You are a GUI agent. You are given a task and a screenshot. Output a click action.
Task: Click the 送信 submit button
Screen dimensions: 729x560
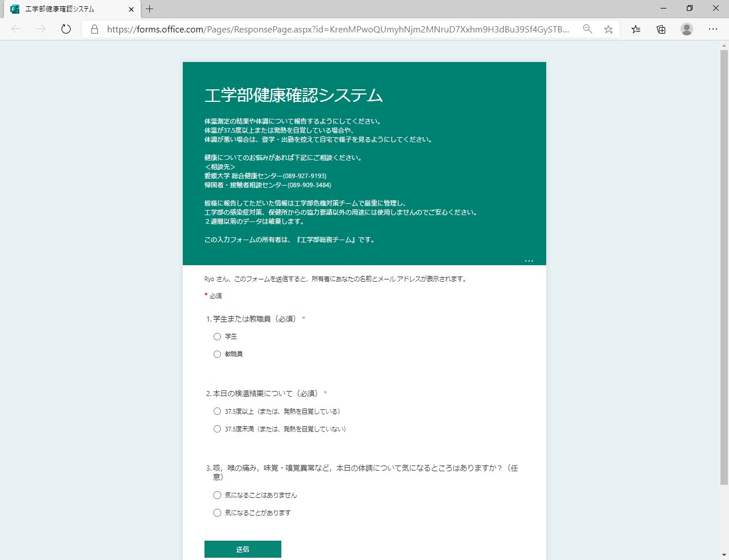[243, 549]
